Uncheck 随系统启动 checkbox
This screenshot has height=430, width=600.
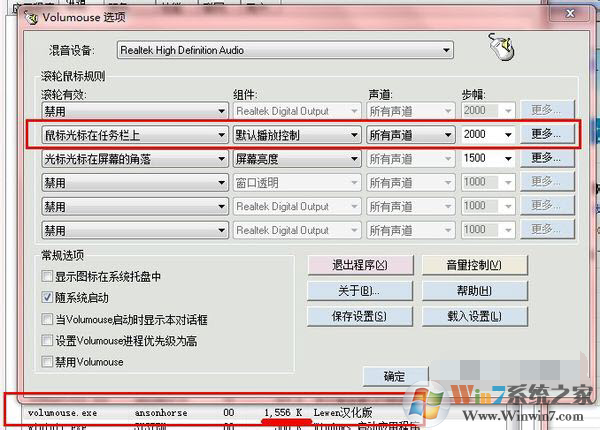pyautogui.click(x=47, y=297)
